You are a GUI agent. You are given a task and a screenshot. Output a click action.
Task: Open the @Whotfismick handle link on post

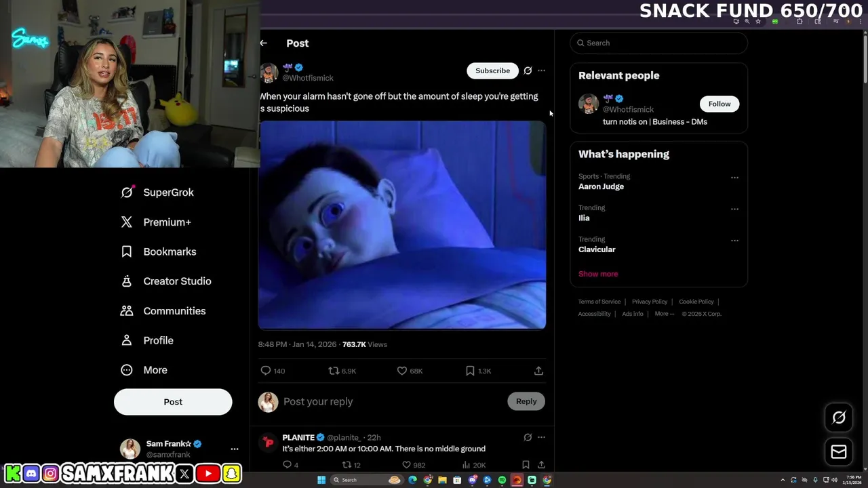coord(308,79)
